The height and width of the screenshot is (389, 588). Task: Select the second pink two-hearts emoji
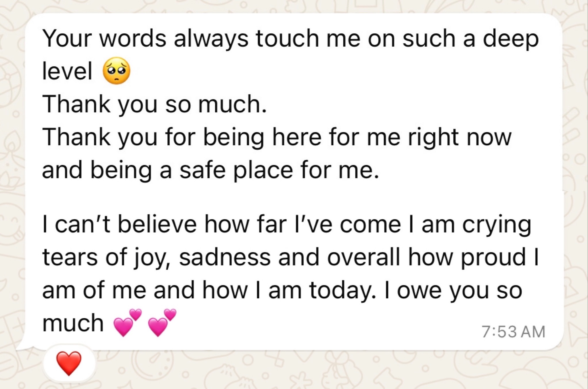tap(162, 323)
